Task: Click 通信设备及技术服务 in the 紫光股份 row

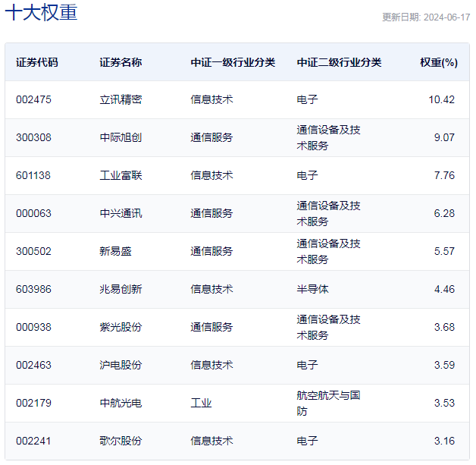Action: coord(329,328)
